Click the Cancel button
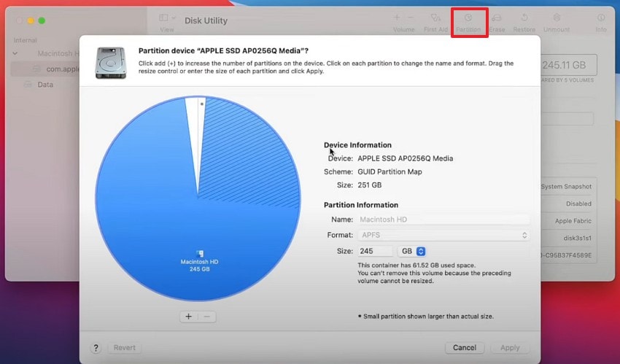Viewport: 620px width, 364px height. click(x=465, y=348)
